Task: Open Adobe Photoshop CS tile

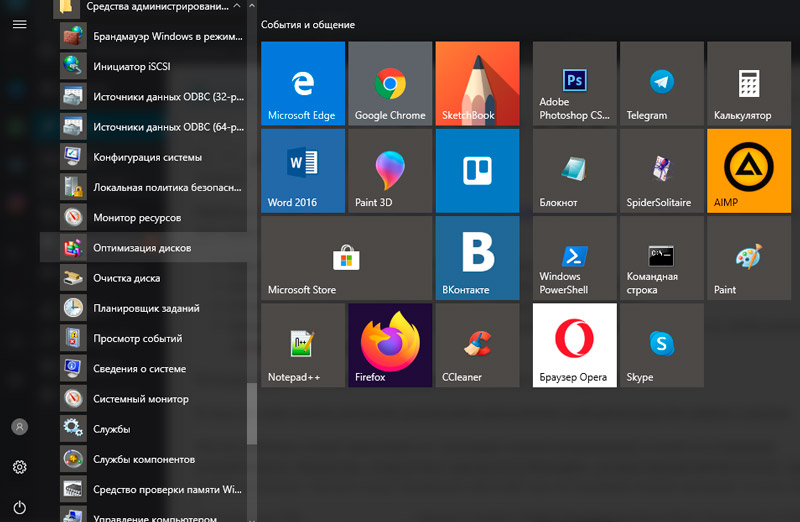Action: pos(574,83)
